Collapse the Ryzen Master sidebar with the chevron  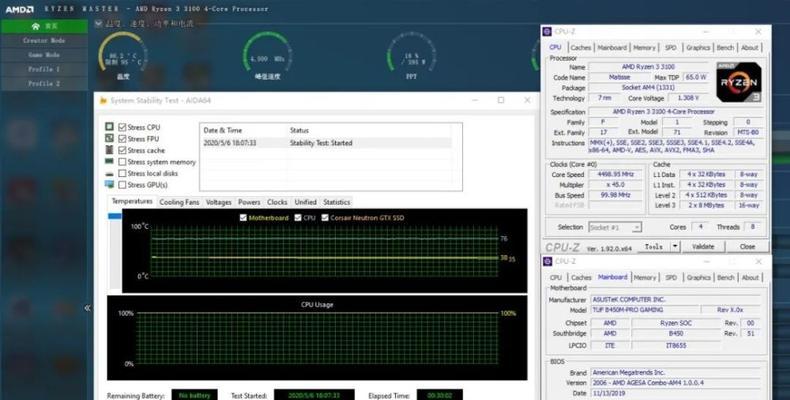coord(87,307)
